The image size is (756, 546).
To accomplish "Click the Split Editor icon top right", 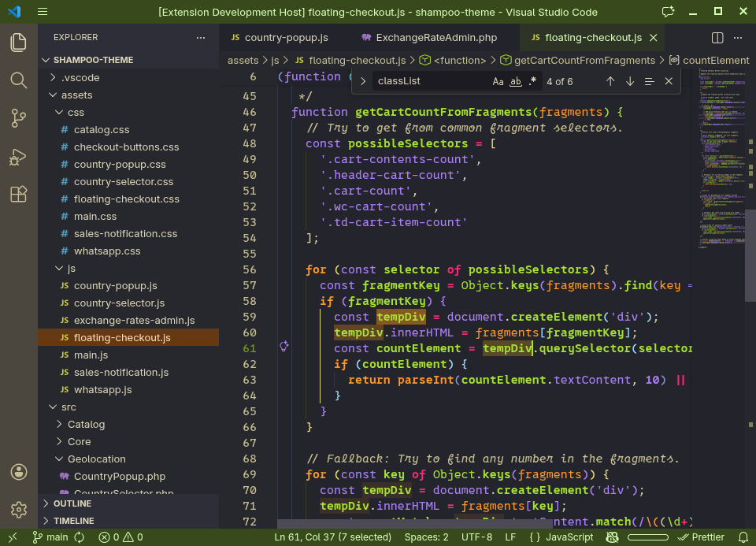I will point(716,37).
